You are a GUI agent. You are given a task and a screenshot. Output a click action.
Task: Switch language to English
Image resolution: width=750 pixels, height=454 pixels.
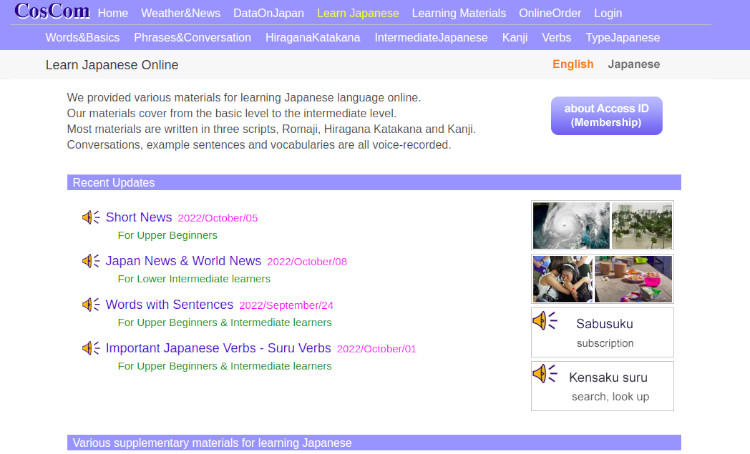(x=573, y=64)
